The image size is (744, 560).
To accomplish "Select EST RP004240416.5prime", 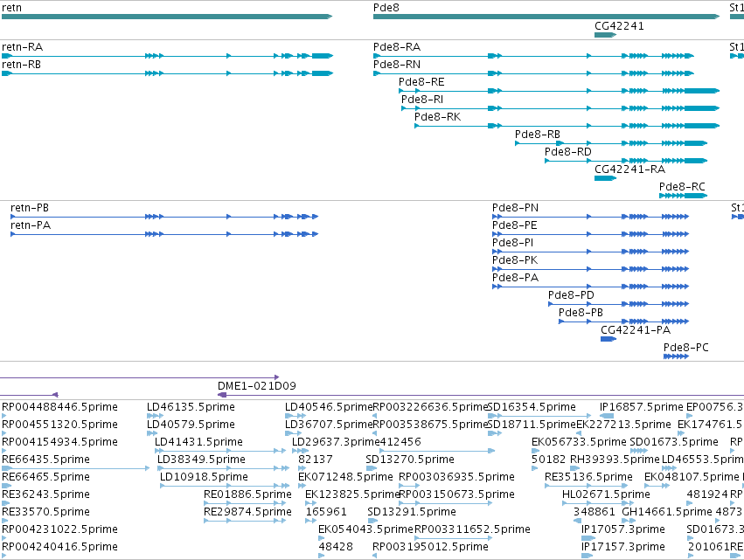I will [x=59, y=547].
